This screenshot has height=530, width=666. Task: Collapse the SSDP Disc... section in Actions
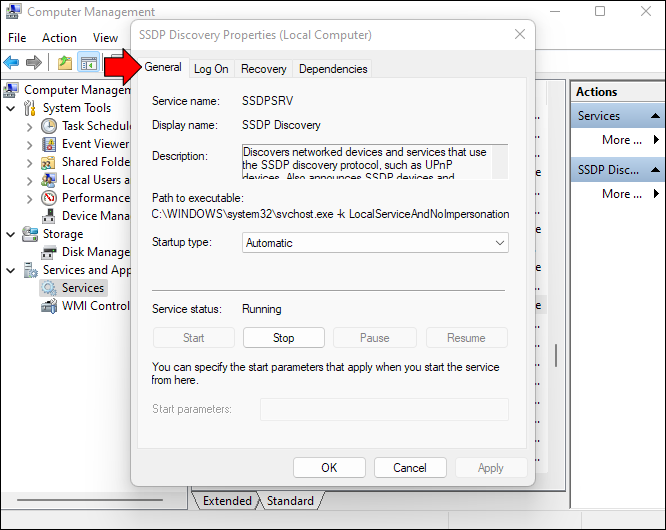655,169
